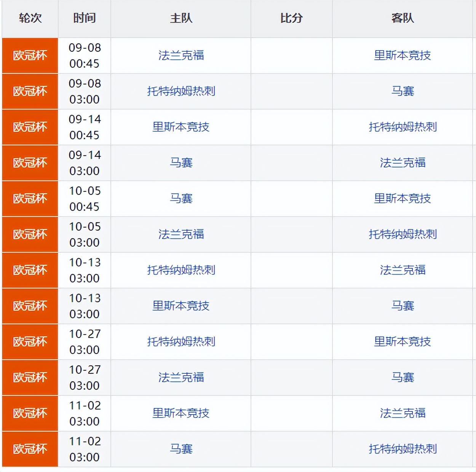Select the 10-27 time cell of 法兰克福 vs 马赛

tap(85, 378)
